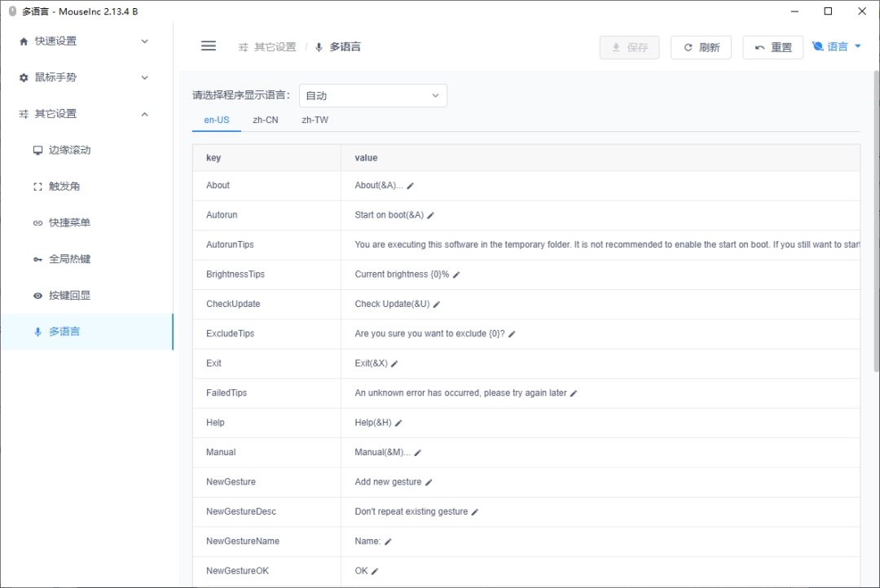Image resolution: width=880 pixels, height=588 pixels.
Task: Click pencil icon next to 'Help(&H)'
Action: (399, 423)
